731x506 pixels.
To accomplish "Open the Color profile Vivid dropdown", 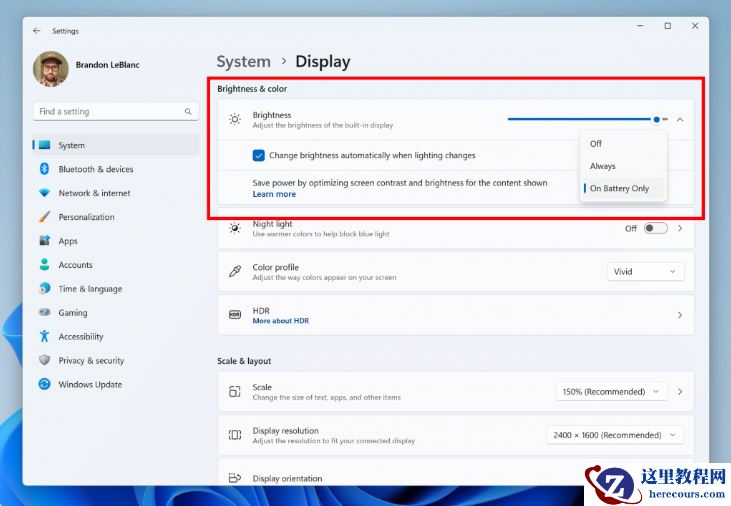I will 646,271.
